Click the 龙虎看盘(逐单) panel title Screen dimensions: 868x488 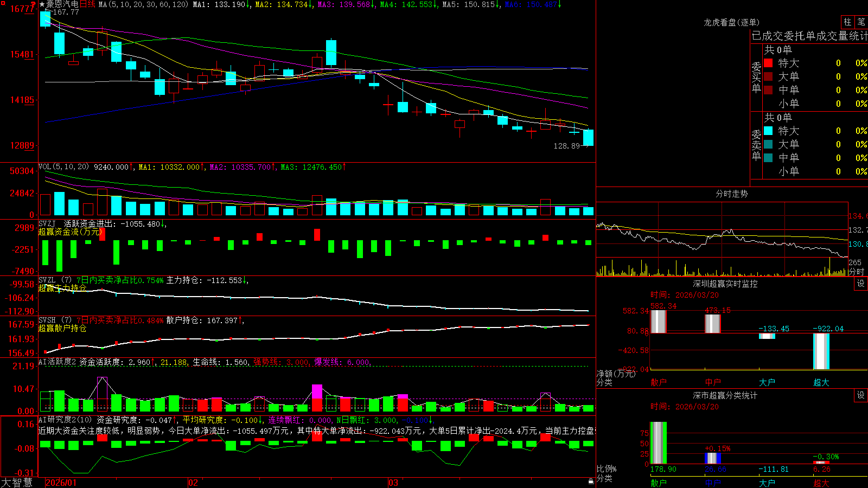[731, 22]
